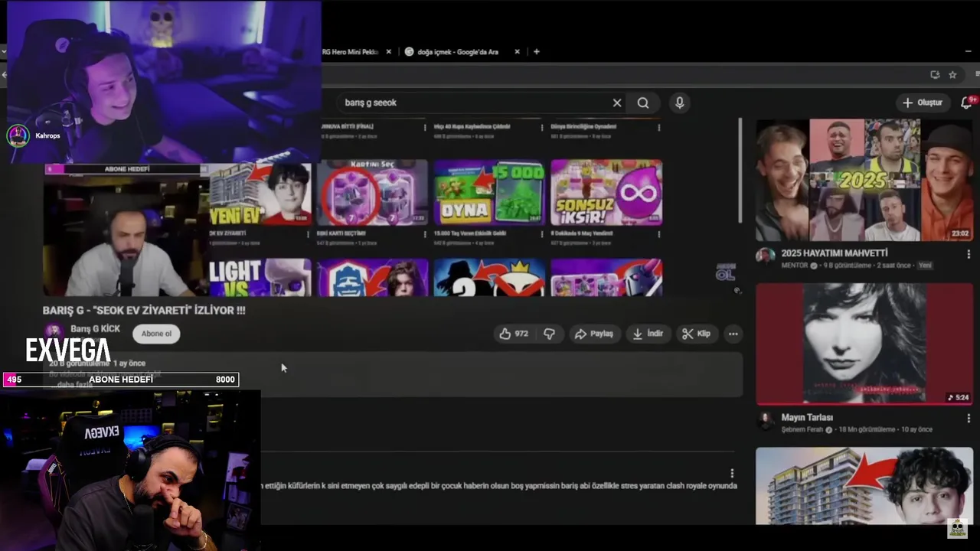Clear the YouTube search box text
980x551 pixels.
point(617,103)
